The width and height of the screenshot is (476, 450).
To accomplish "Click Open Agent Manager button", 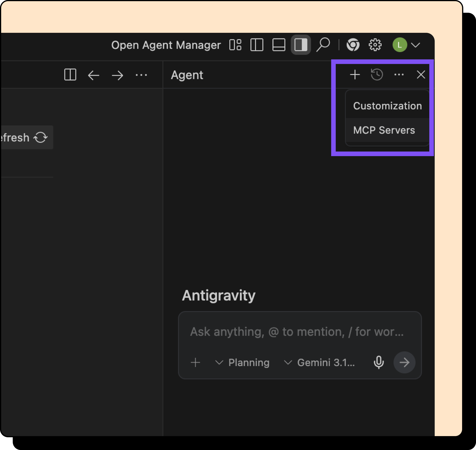I will click(166, 45).
